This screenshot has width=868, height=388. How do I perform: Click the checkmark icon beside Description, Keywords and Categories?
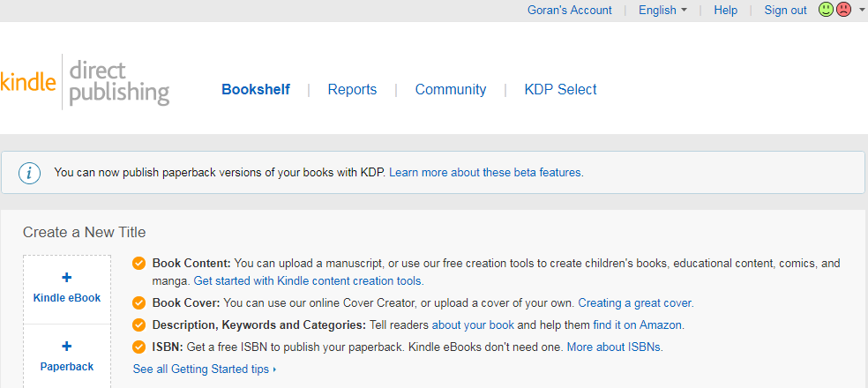point(139,325)
